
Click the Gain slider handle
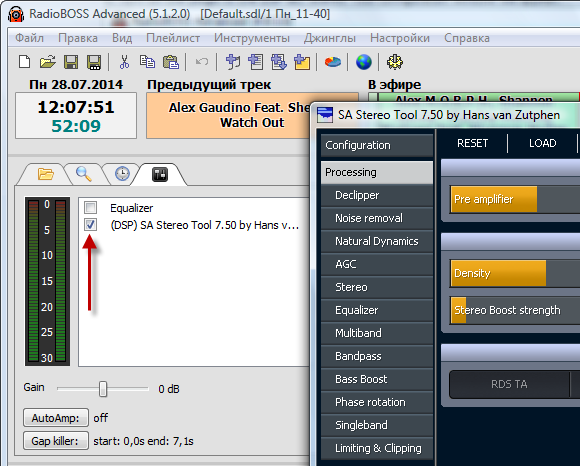click(103, 389)
